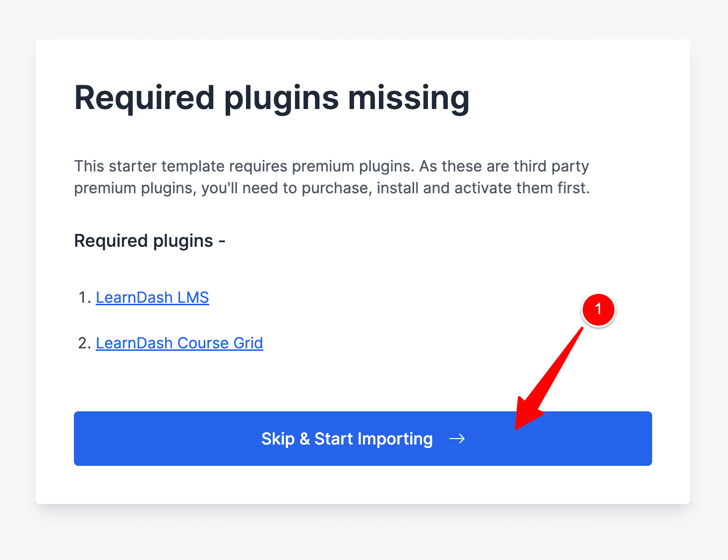
Task: Click the word "Grid" in the second link
Action: point(248,343)
